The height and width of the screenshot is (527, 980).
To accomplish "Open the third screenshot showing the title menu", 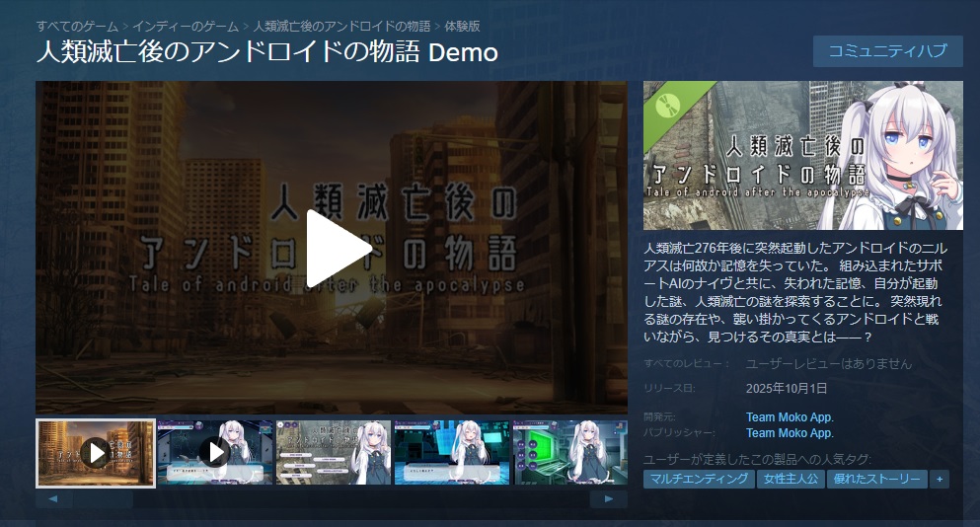I will tap(334, 452).
